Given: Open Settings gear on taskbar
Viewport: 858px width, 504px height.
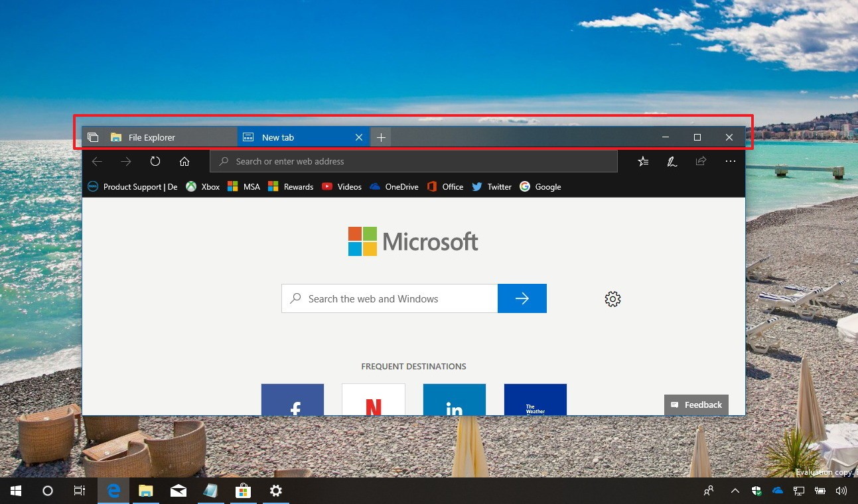Looking at the screenshot, I should click(x=276, y=491).
